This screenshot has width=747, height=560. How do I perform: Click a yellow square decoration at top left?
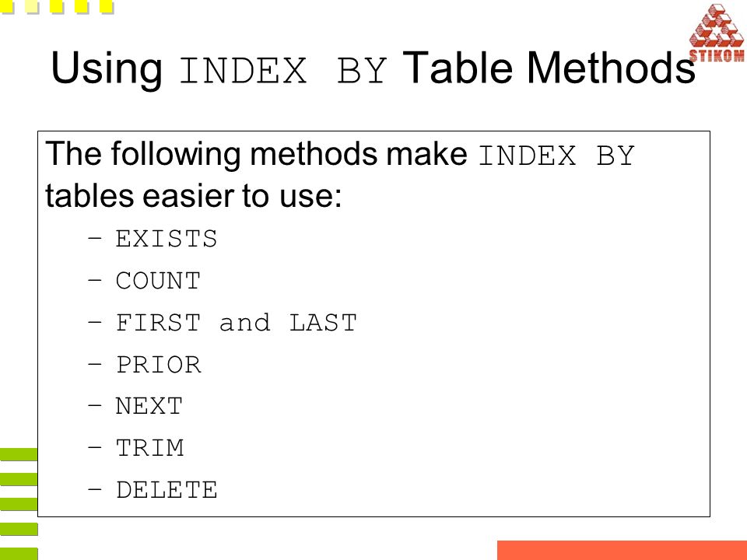click(x=57, y=6)
